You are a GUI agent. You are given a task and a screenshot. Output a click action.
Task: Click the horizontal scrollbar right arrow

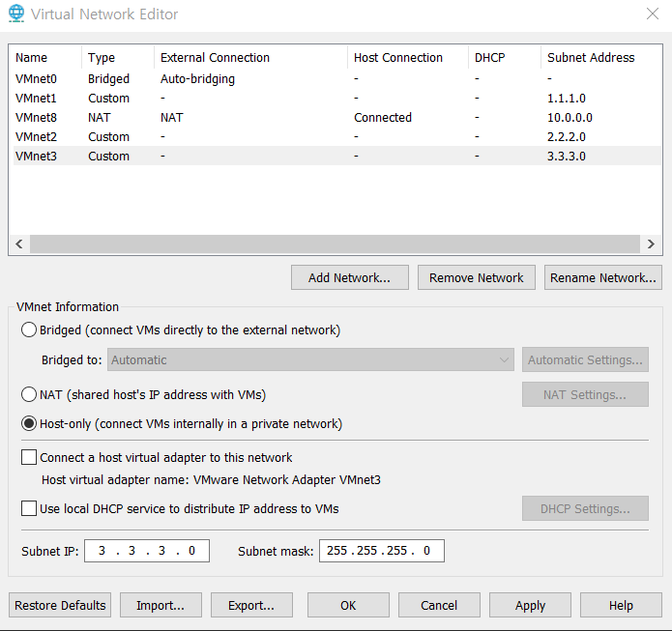pyautogui.click(x=651, y=244)
